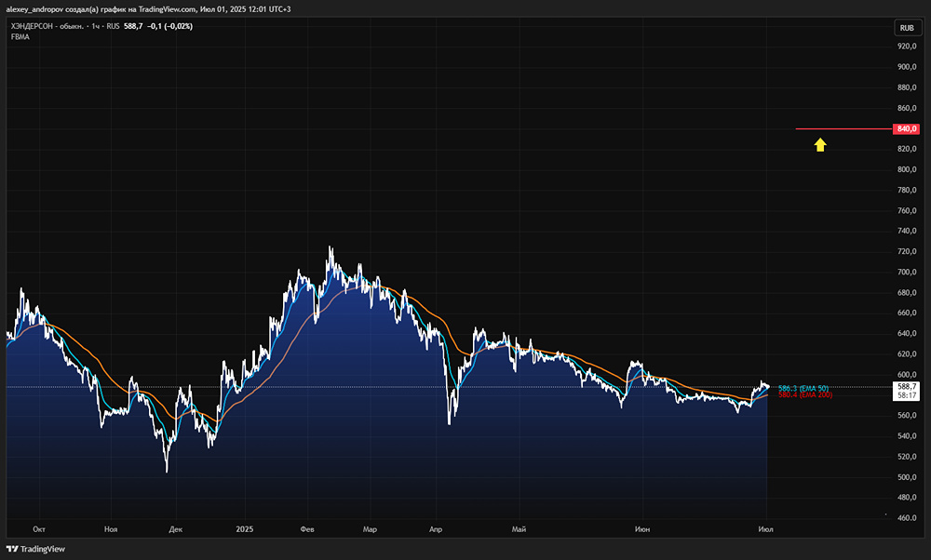The image size is (931, 560).
Task: Click the Ноя label on time axis
Action: [x=111, y=529]
